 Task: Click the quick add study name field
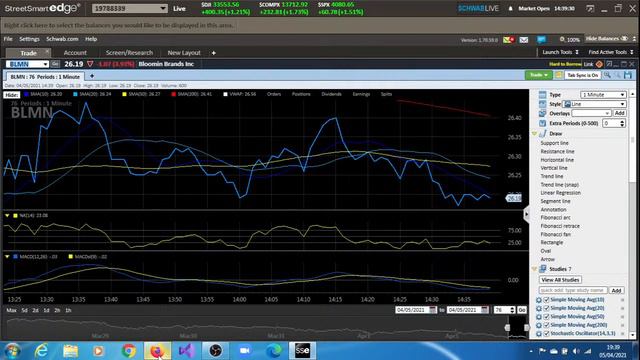pos(573,290)
